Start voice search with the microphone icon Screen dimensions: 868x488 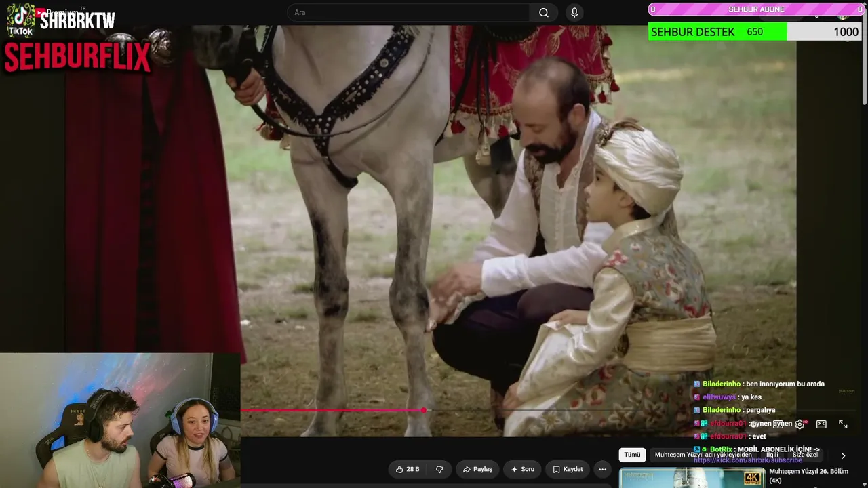tap(574, 12)
